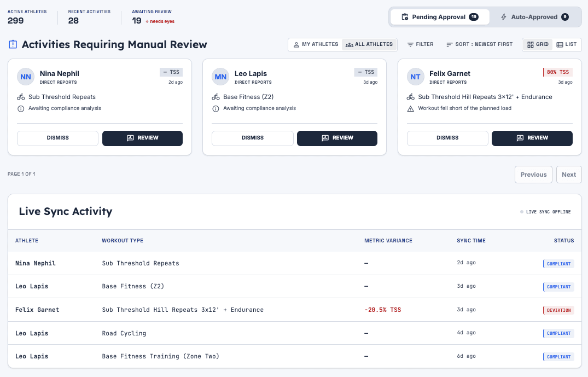Dismiss Nina Nephil's activity
This screenshot has width=588, height=377.
coord(58,138)
